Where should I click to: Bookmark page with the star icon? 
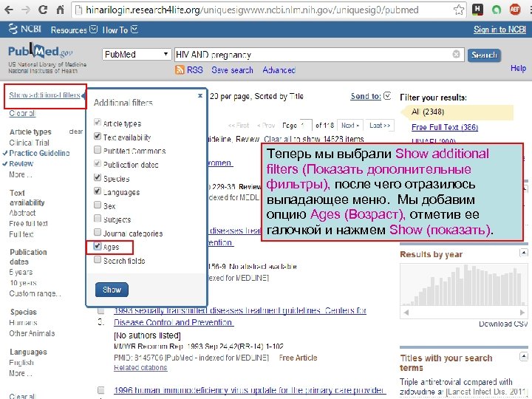click(459, 10)
